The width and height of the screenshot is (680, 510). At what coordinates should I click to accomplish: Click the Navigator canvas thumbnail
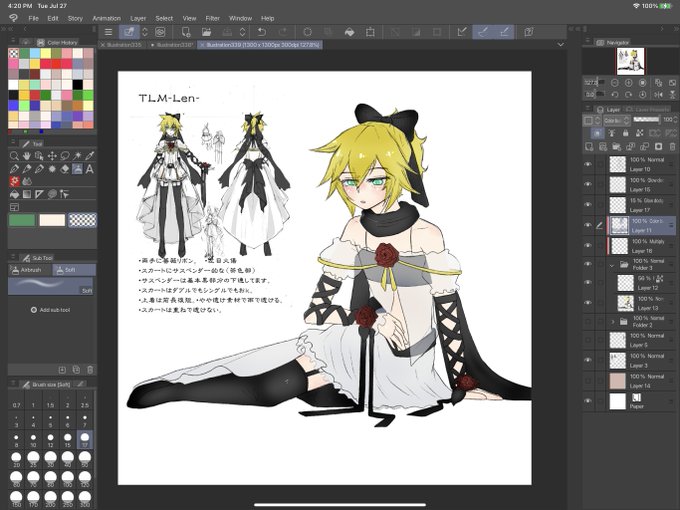[630, 61]
